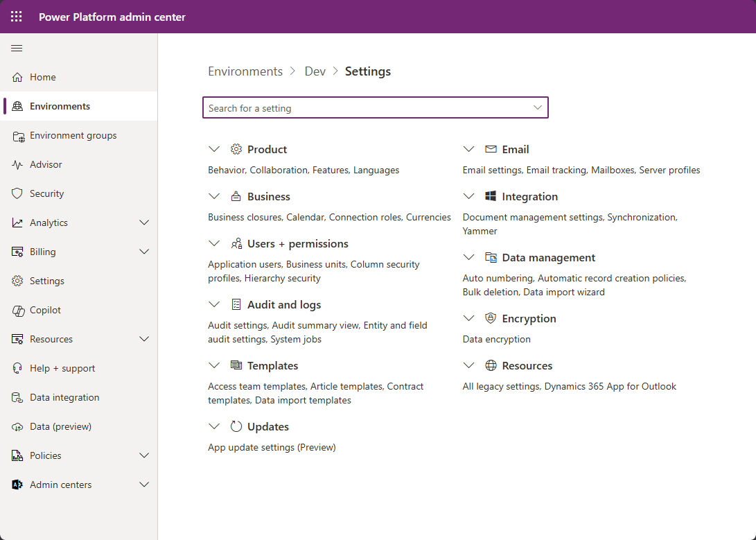Click the Data management icon
This screenshot has height=540, width=756.
click(491, 257)
